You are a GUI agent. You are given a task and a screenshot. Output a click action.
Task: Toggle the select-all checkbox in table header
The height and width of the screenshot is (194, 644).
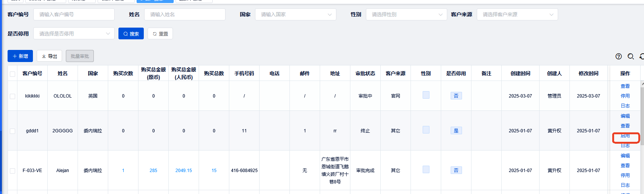(x=12, y=74)
